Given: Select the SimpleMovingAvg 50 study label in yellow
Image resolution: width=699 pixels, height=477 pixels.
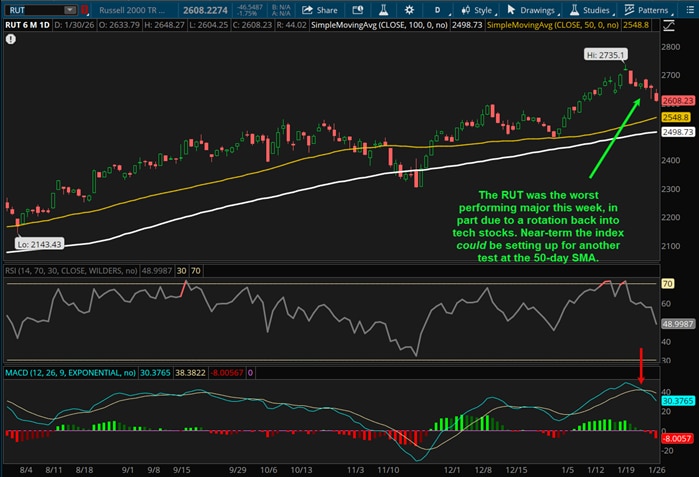Looking at the screenshot, I should [553, 25].
